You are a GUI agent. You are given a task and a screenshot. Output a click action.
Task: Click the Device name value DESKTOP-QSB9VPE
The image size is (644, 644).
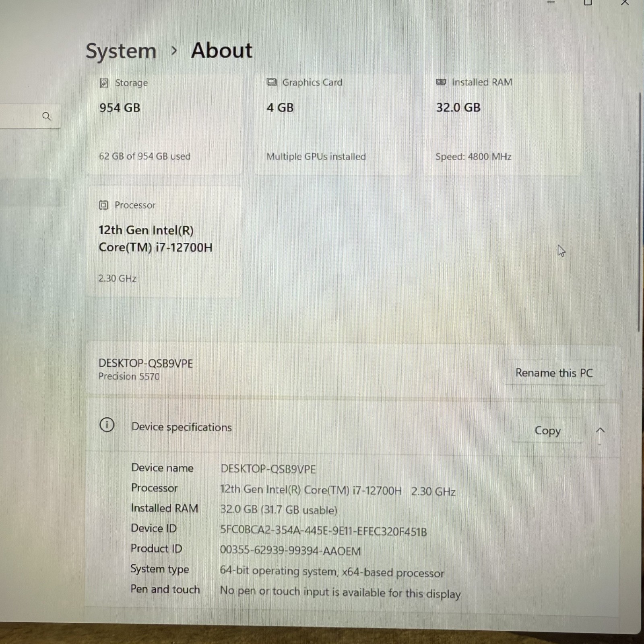click(x=268, y=469)
